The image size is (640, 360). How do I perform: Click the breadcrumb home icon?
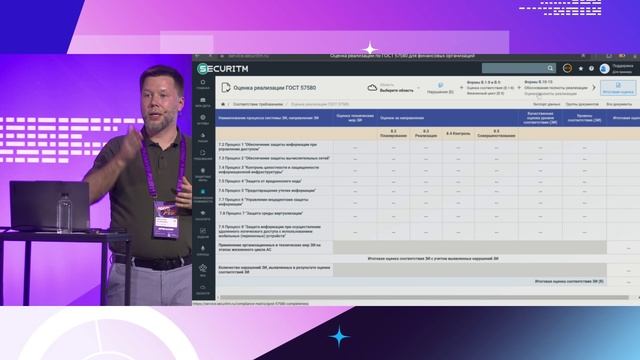(223, 104)
